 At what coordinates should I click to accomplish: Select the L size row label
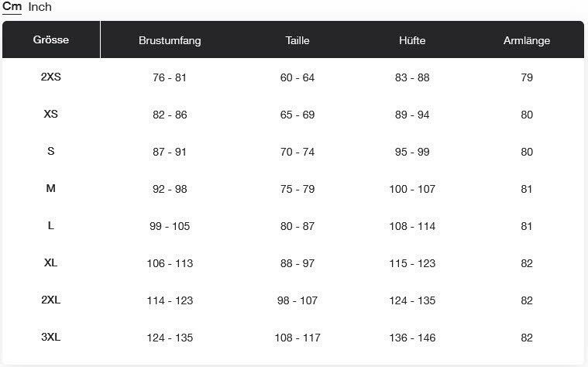click(x=51, y=225)
